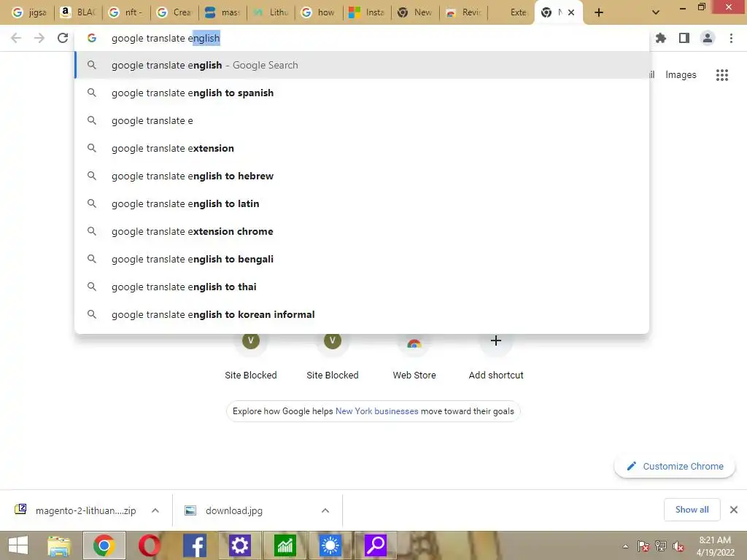Open the Google apps grid
This screenshot has height=560, width=747.
click(x=721, y=75)
